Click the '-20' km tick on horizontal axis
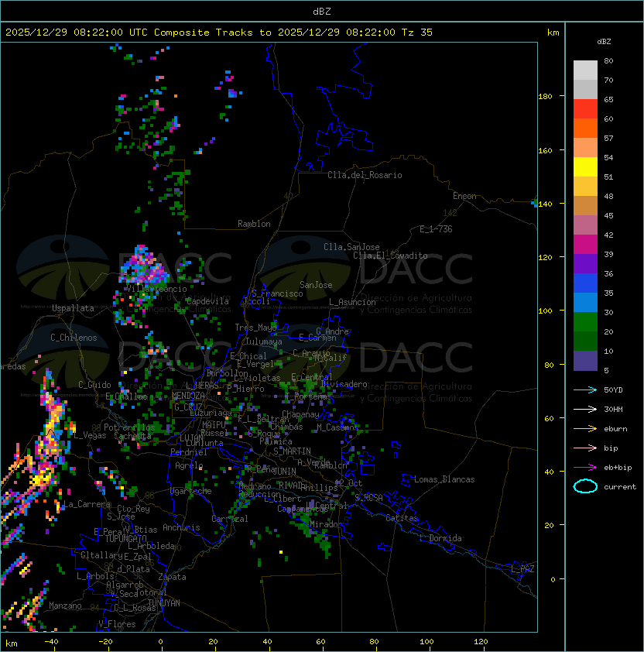 105,642
